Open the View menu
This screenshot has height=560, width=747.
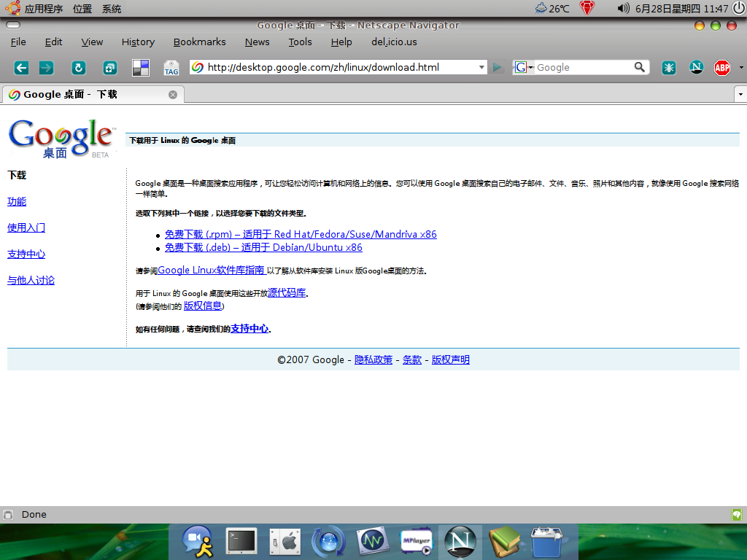point(92,42)
